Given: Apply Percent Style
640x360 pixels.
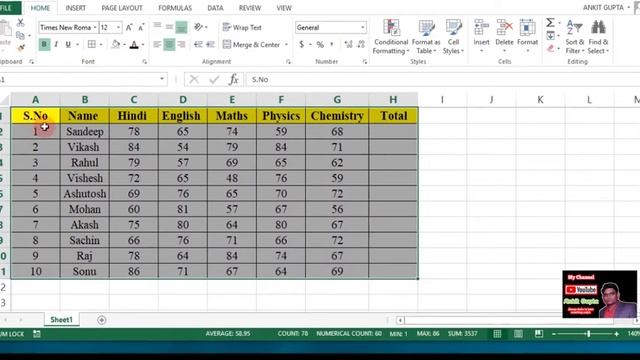Looking at the screenshot, I should pyautogui.click(x=320, y=44).
